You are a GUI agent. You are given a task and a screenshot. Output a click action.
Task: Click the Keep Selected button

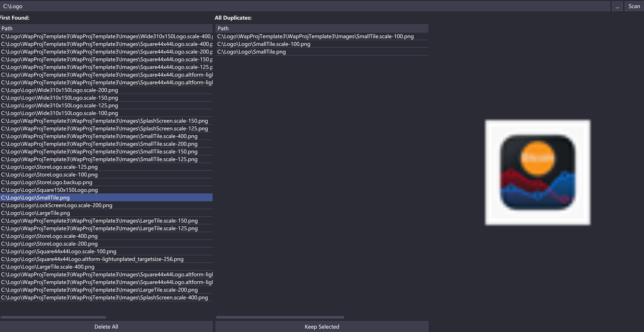pyautogui.click(x=322, y=326)
